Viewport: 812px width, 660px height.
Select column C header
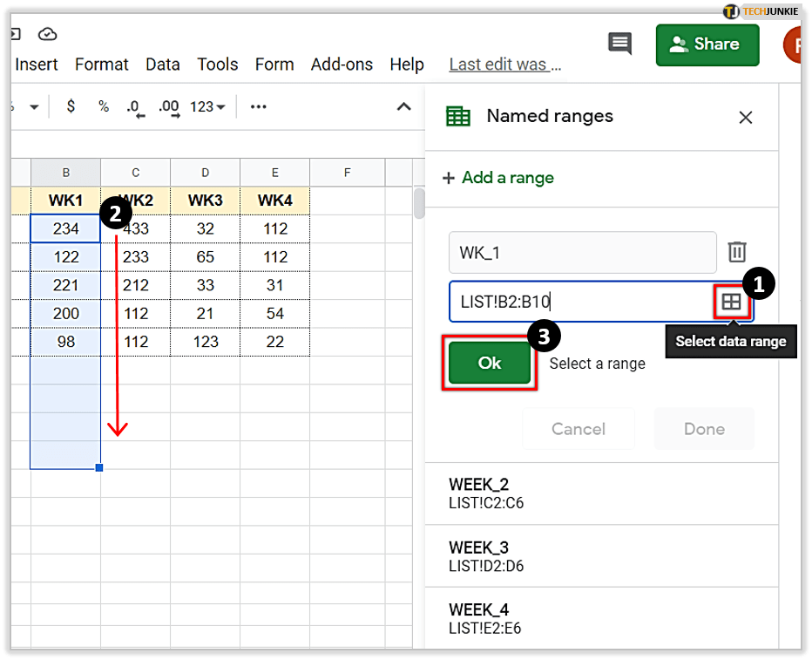coord(136,173)
